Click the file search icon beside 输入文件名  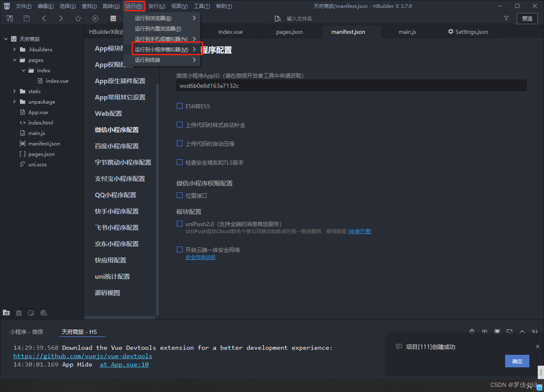point(278,19)
